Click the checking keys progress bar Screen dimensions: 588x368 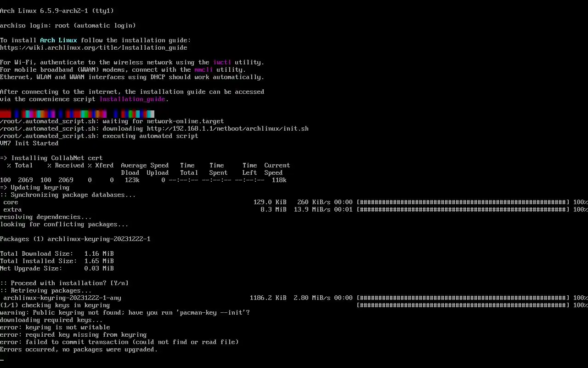(x=463, y=305)
